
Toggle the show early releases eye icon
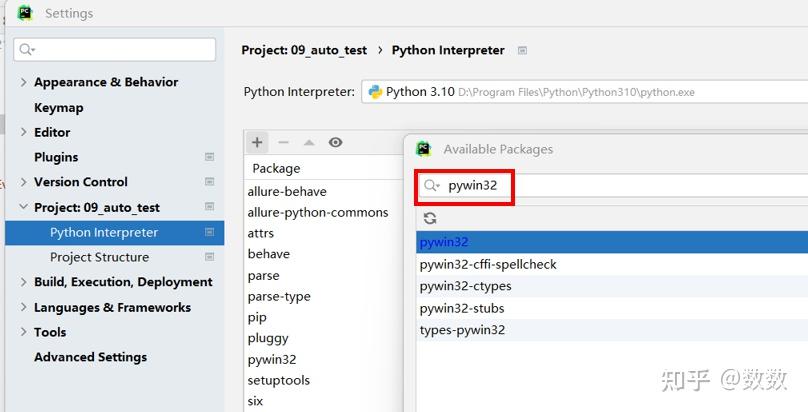[x=335, y=143]
